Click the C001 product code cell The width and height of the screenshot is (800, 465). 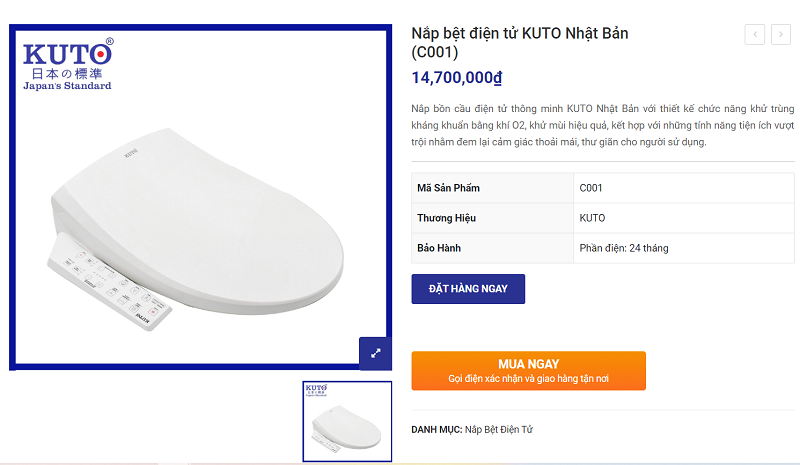click(591, 188)
